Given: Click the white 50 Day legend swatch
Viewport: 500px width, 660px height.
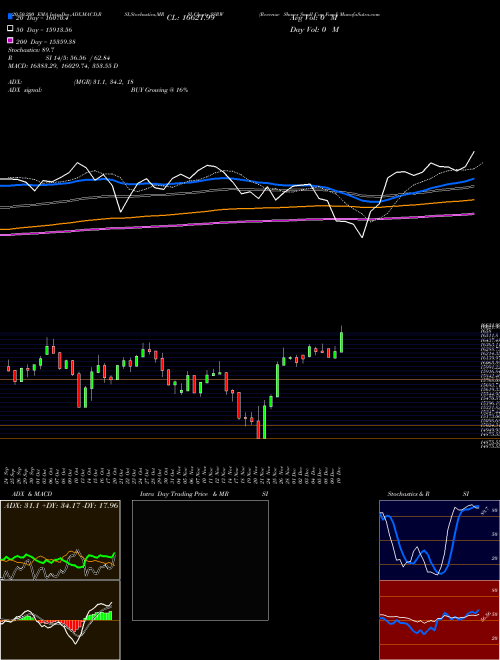Looking at the screenshot, I should [10, 28].
